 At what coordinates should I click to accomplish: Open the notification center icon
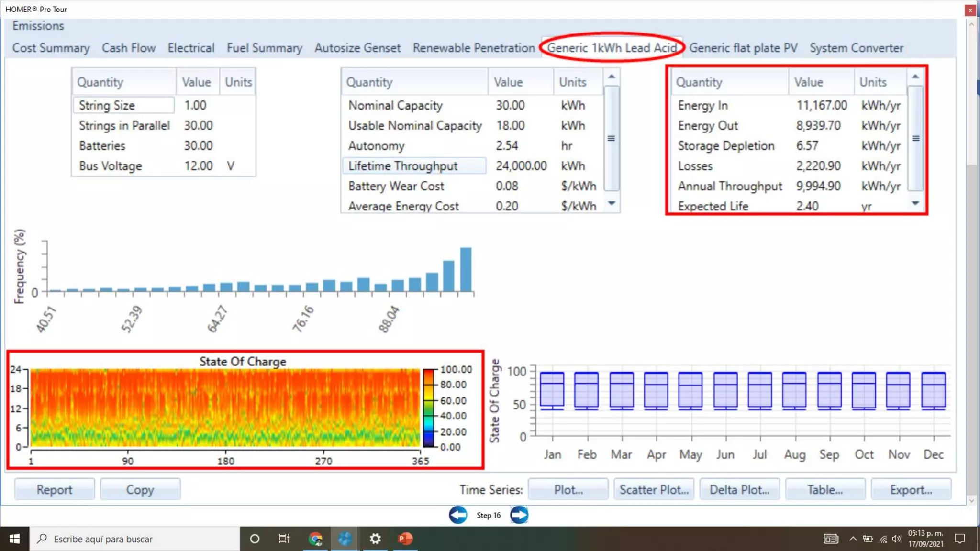pyautogui.click(x=959, y=539)
